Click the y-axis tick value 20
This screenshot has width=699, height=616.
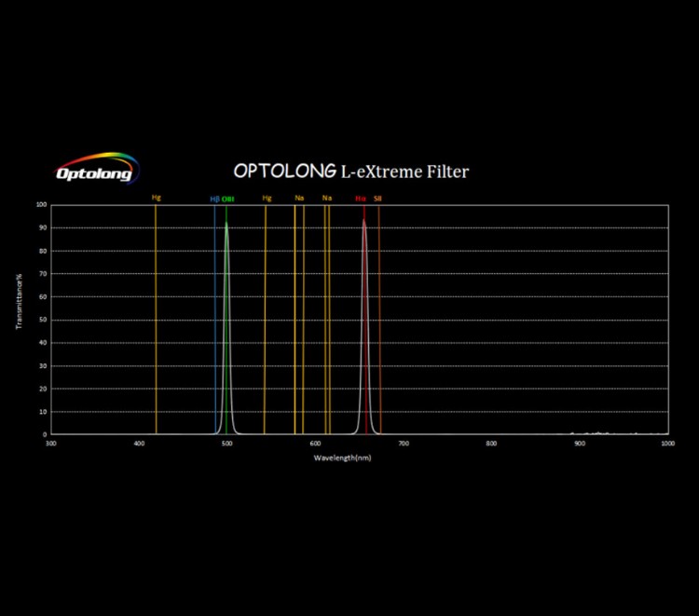(43, 389)
